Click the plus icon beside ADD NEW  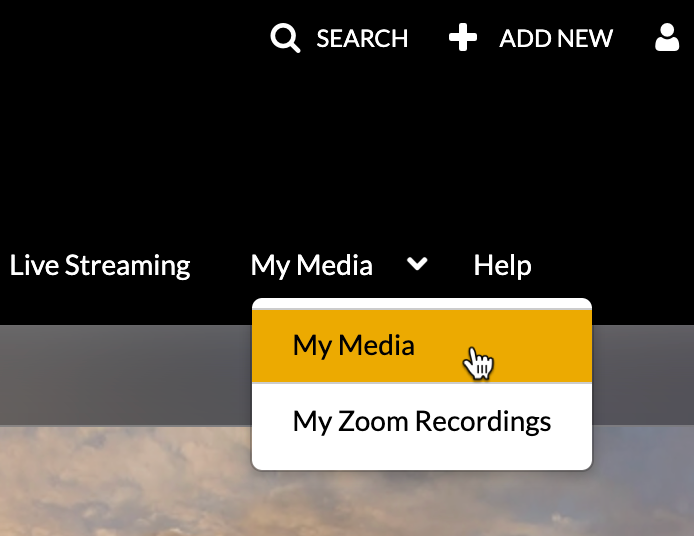pyautogui.click(x=462, y=39)
